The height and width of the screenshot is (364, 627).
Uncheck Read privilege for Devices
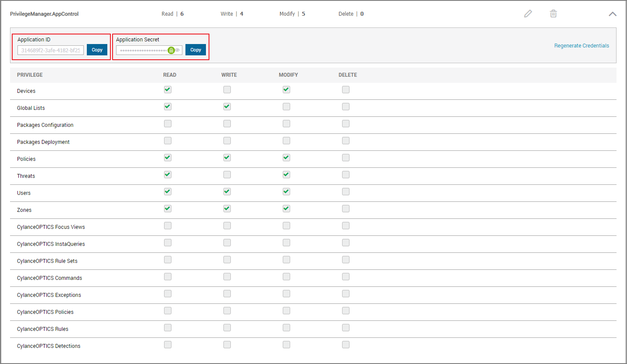(168, 90)
